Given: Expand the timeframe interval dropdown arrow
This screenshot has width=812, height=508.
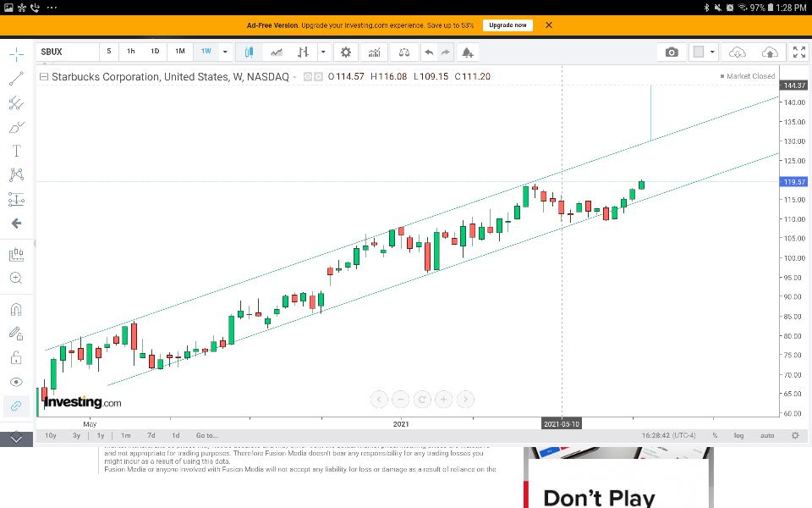Looking at the screenshot, I should point(225,52).
